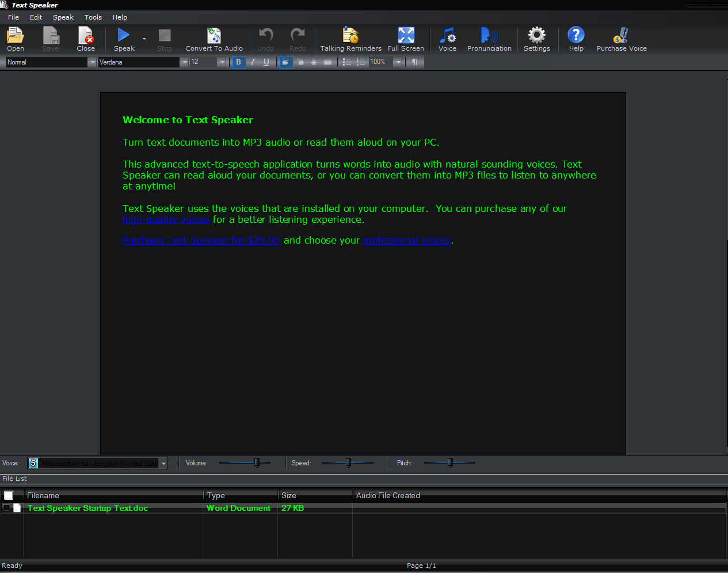
Task: Sort by Filename column header
Action: [x=113, y=495]
